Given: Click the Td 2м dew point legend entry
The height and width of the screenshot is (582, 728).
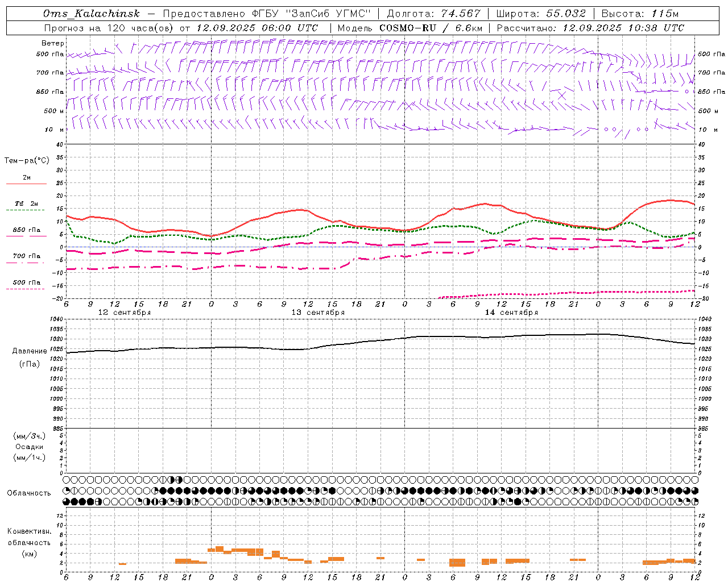Looking at the screenshot, I should coord(27,203).
